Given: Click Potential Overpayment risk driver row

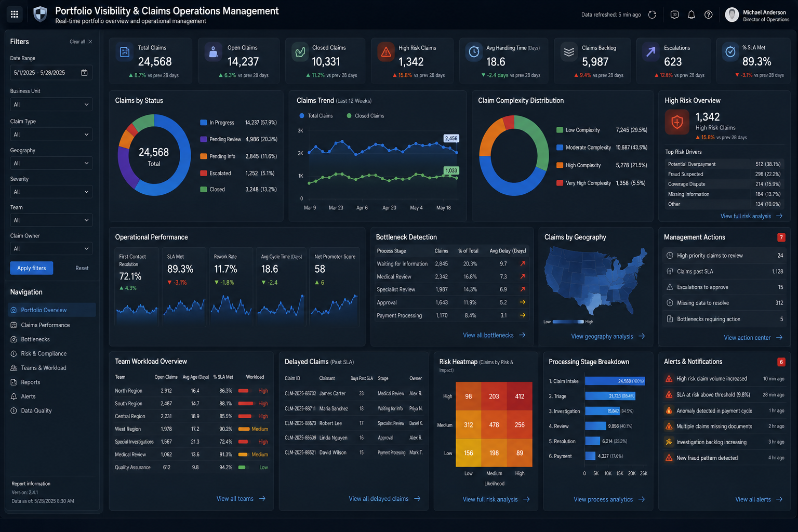Looking at the screenshot, I should click(724, 164).
